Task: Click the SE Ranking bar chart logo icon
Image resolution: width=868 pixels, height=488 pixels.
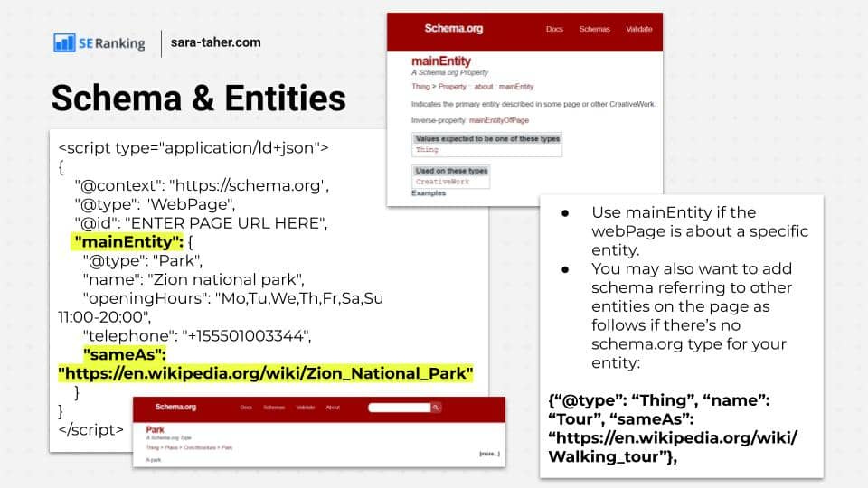Action: [64, 42]
